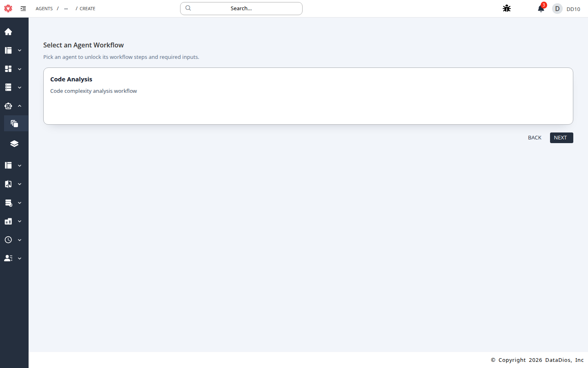The height and width of the screenshot is (368, 588).
Task: Click the bug report icon
Action: click(507, 9)
